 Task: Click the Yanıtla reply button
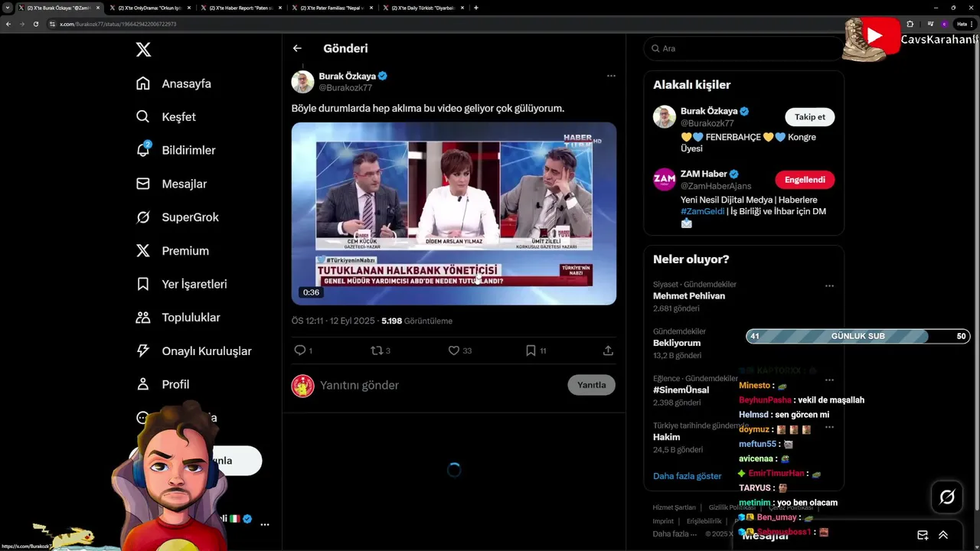coord(591,385)
